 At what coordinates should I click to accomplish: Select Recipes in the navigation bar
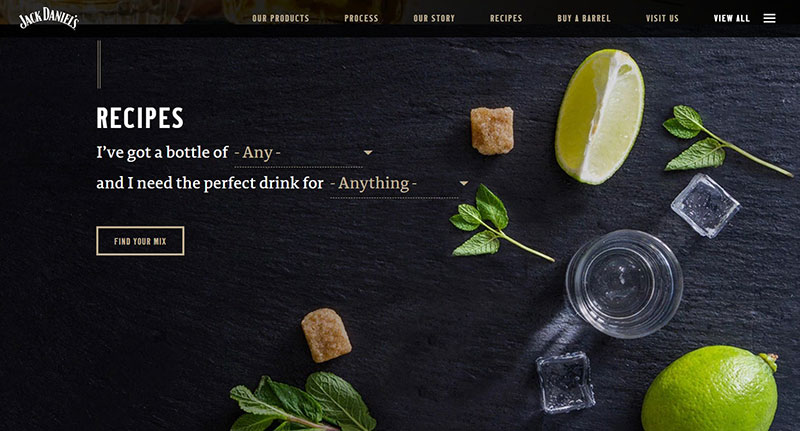(x=506, y=18)
